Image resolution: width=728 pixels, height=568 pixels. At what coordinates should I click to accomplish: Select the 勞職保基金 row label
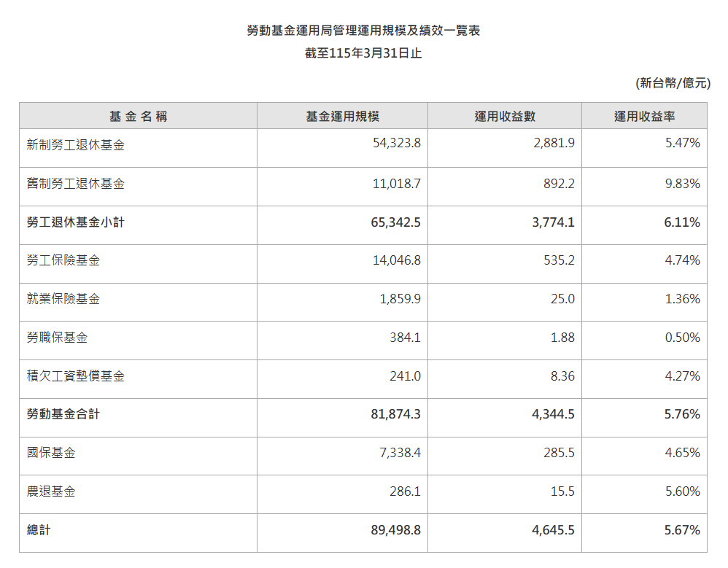57,338
